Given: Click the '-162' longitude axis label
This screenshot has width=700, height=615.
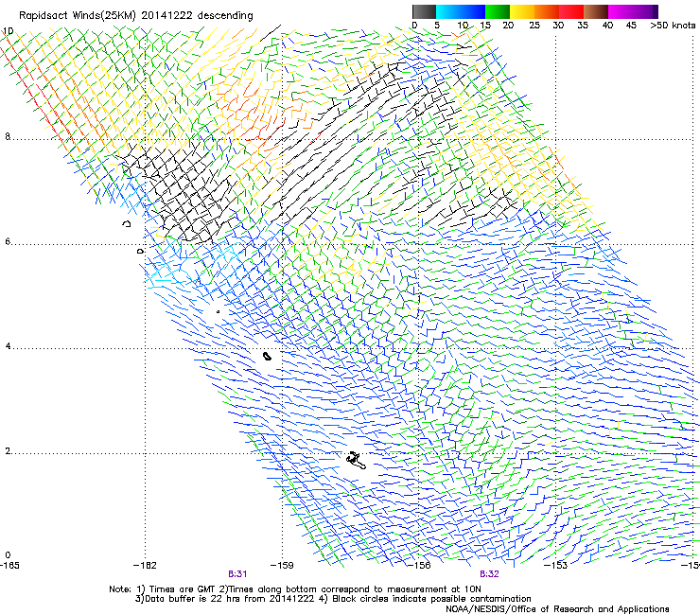Looking at the screenshot, I should point(145,566).
